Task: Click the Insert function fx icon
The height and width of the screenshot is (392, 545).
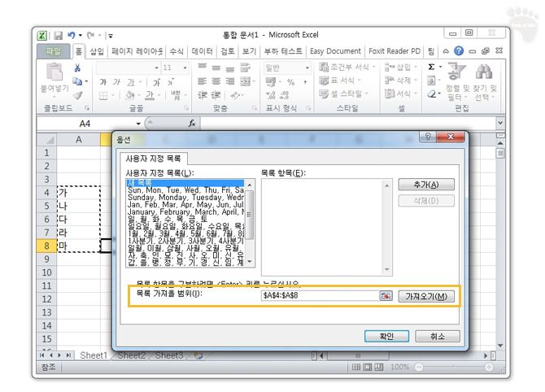Action: pyautogui.click(x=192, y=123)
